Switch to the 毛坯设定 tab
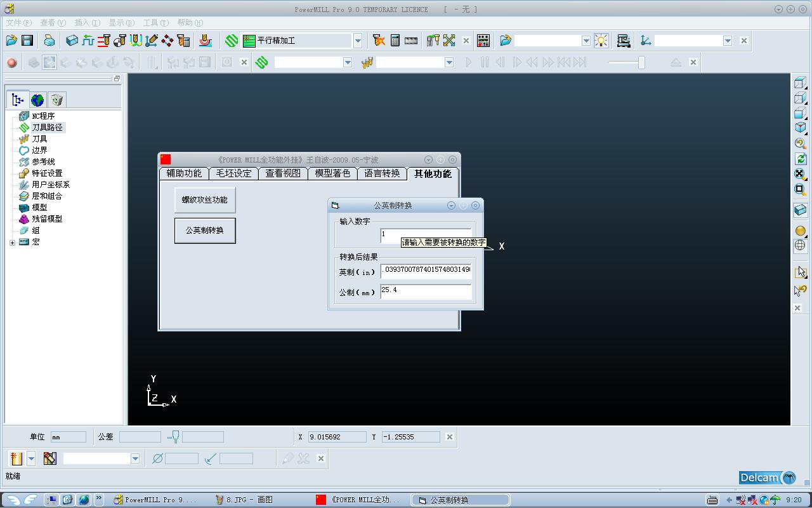The height and width of the screenshot is (508, 812). coord(233,173)
